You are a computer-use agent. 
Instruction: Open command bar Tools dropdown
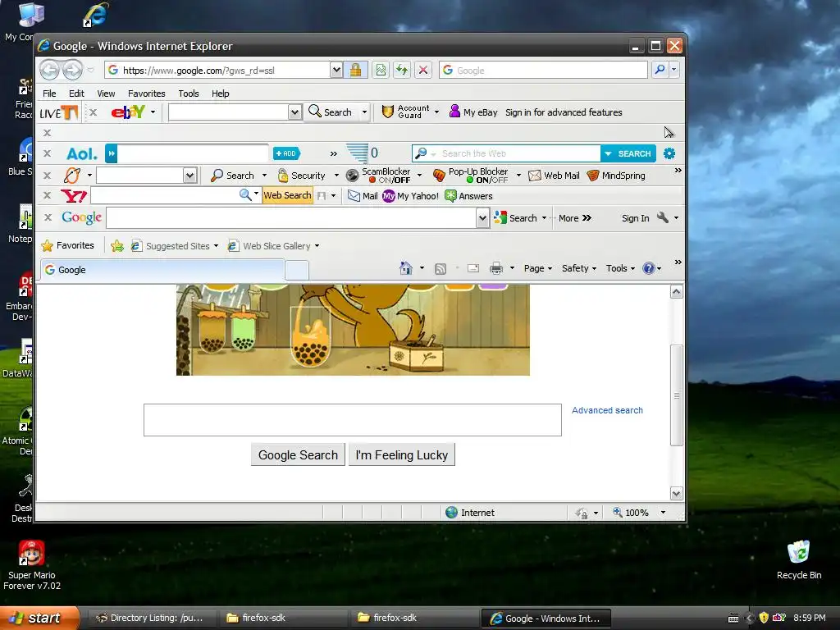coord(620,268)
